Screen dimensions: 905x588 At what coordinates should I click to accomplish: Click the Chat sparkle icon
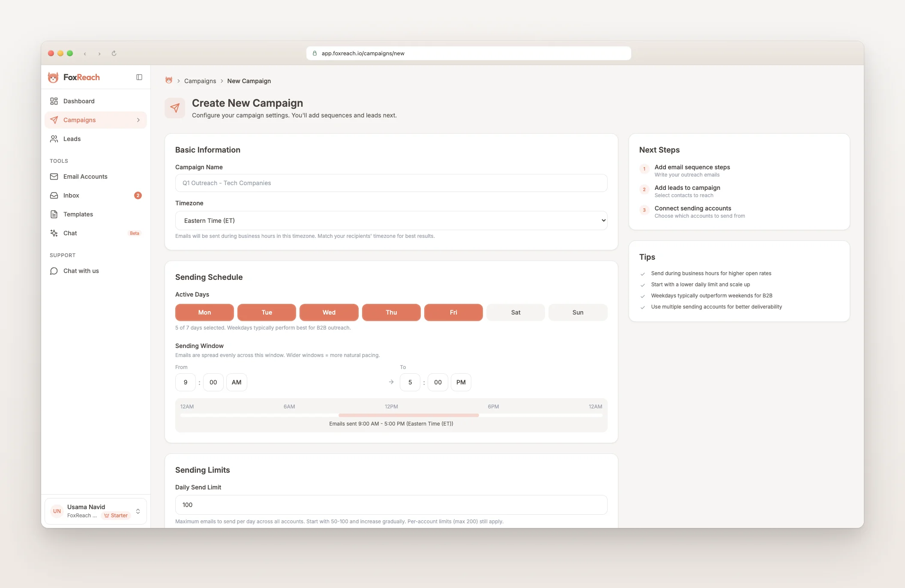(54, 233)
